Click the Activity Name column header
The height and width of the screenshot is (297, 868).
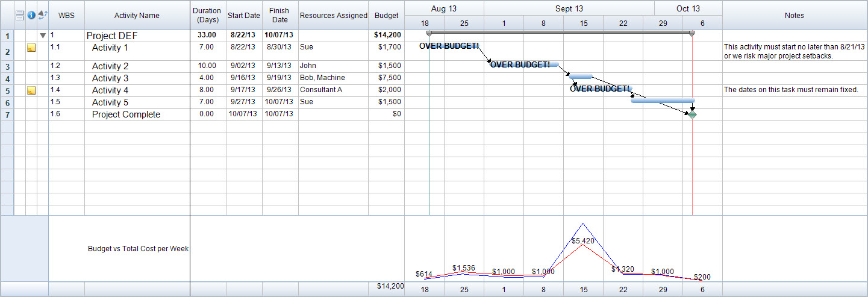(137, 16)
